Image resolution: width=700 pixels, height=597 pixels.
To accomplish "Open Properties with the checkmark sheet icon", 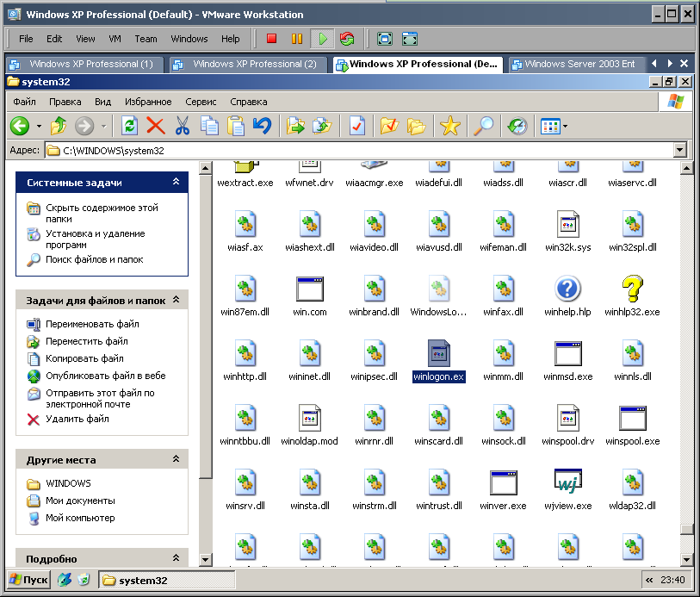I will (357, 126).
